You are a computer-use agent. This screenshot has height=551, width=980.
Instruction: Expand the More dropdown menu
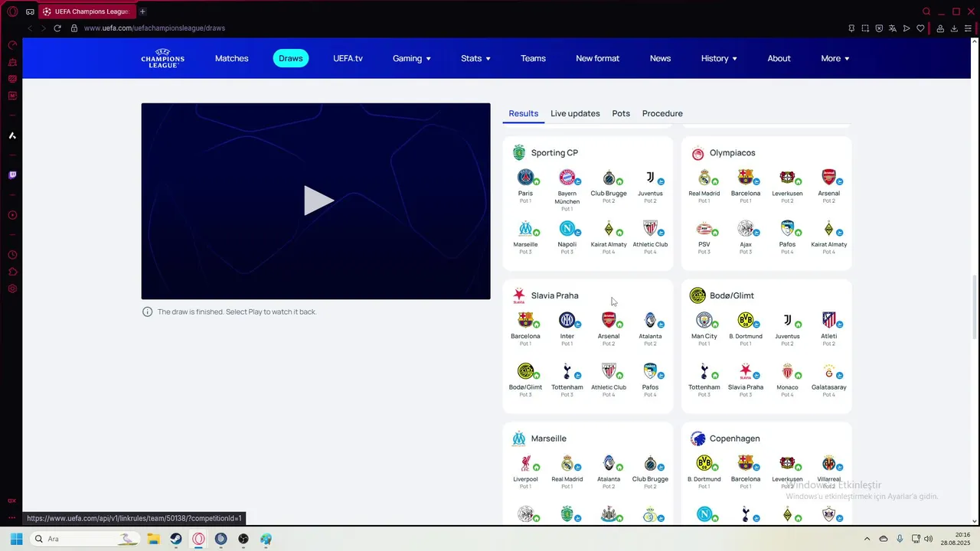point(835,58)
